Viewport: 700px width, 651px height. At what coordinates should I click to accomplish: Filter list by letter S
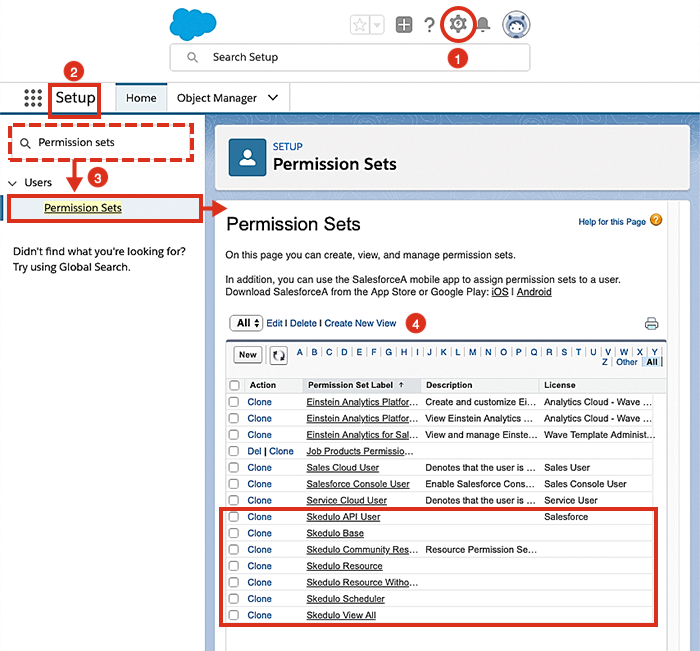point(564,352)
